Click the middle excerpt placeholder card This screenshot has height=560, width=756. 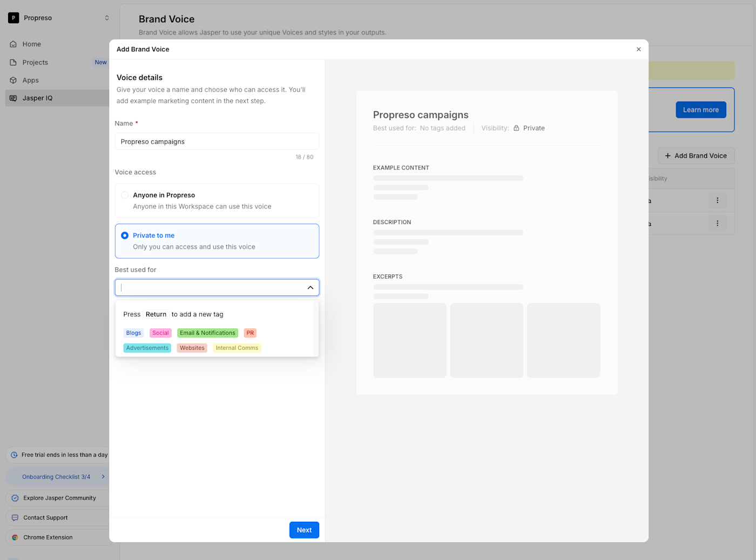pos(487,340)
